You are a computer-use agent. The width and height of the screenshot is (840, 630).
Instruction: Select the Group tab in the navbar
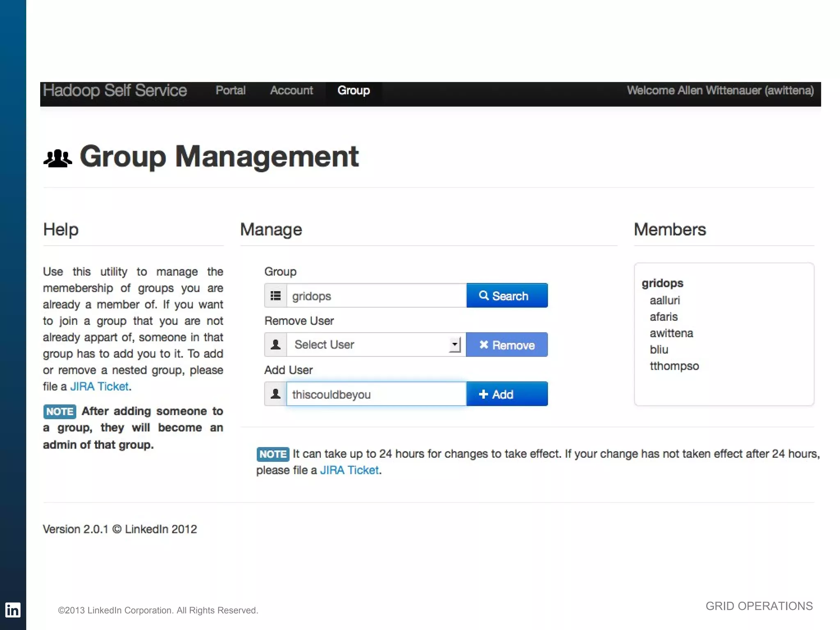pos(354,90)
